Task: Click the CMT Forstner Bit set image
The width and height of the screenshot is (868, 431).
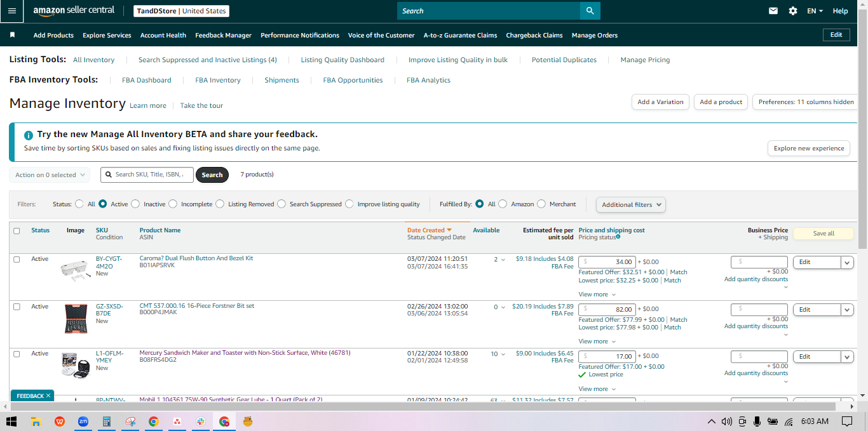Action: [76, 318]
